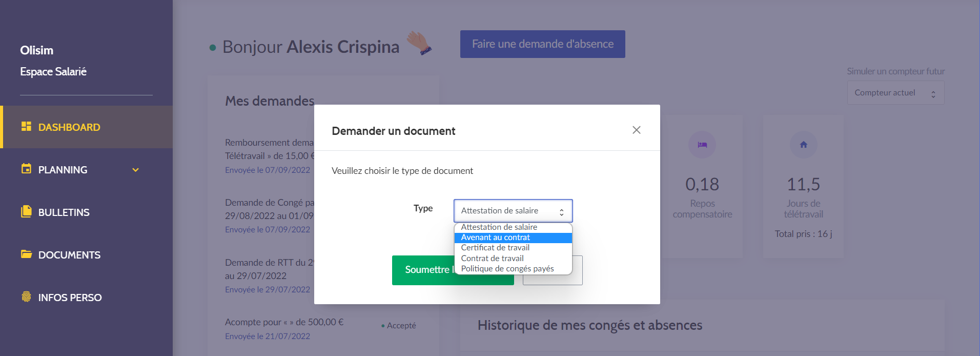Click the Remboursement Télétravail request row
The height and width of the screenshot is (356, 980).
(x=270, y=156)
